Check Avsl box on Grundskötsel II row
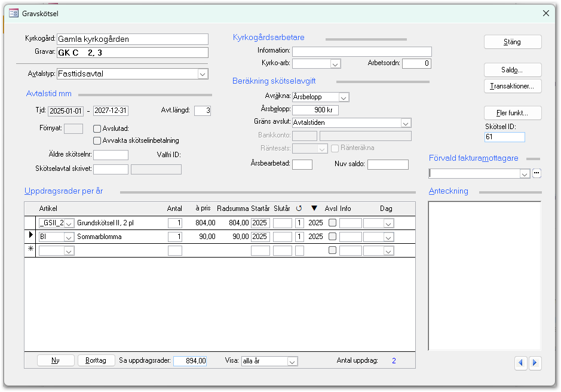561x392 pixels. [x=332, y=223]
